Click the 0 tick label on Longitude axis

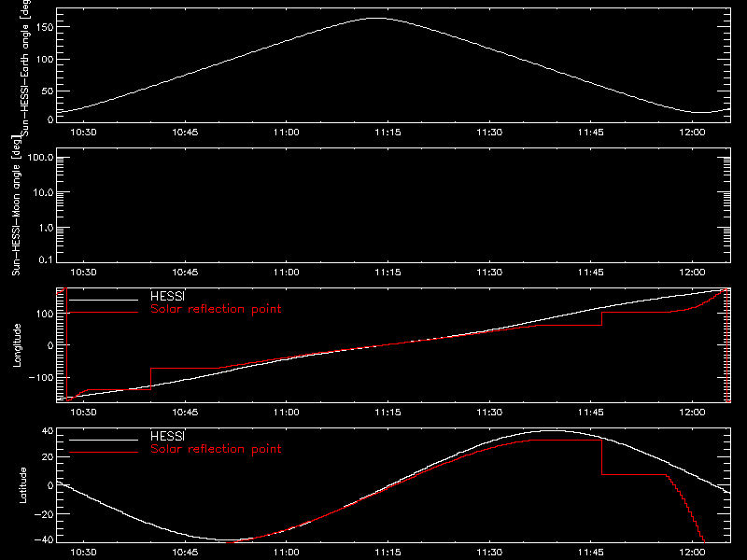point(51,345)
